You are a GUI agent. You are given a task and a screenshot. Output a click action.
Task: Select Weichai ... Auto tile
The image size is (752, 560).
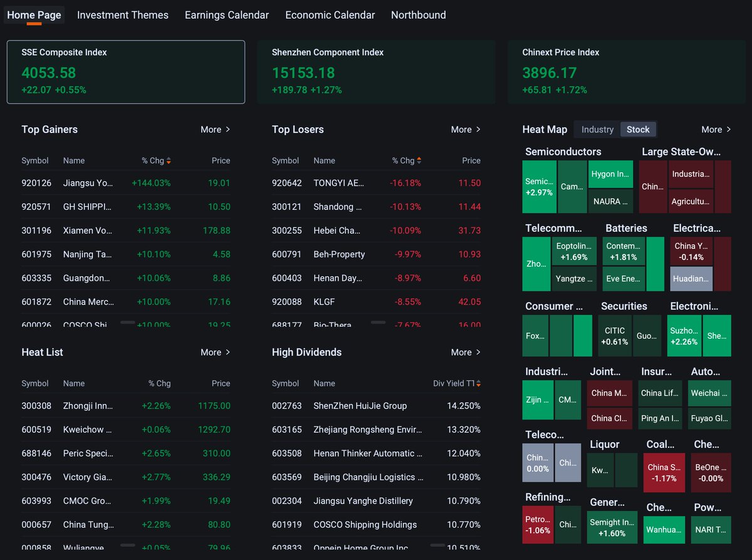[x=711, y=393]
